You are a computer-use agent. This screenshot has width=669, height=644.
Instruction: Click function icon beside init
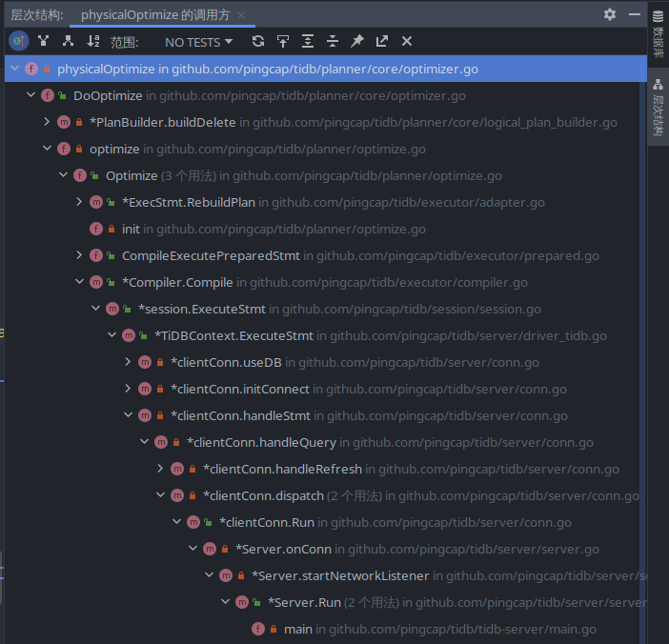[96, 229]
